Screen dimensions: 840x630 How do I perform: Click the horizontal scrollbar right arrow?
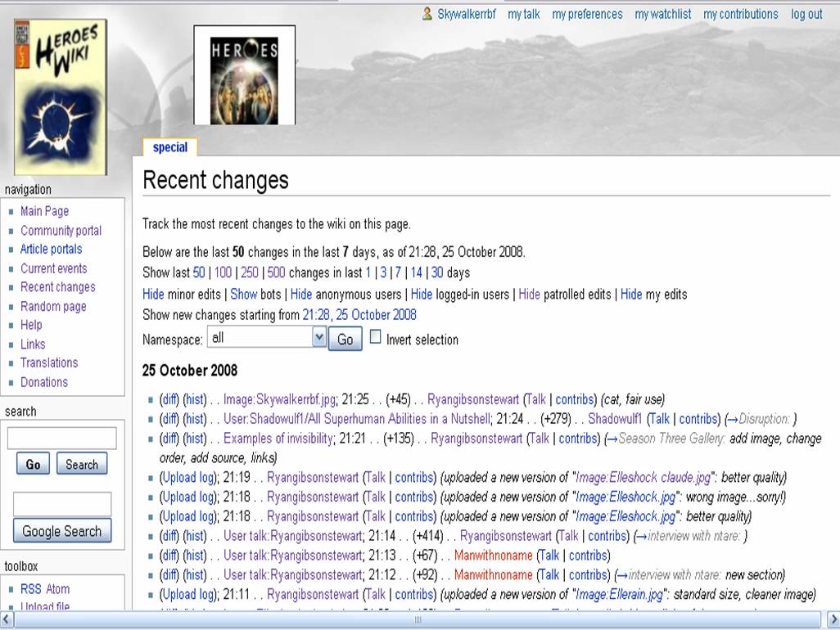833,619
